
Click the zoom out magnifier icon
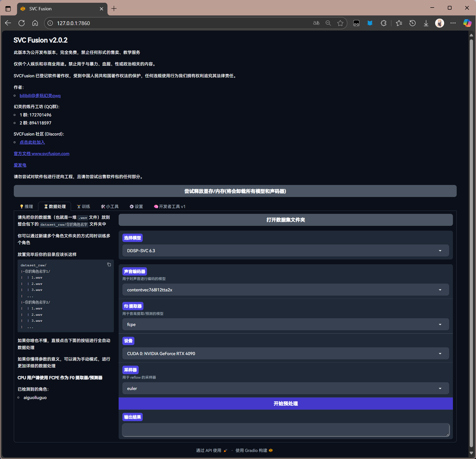(x=328, y=23)
